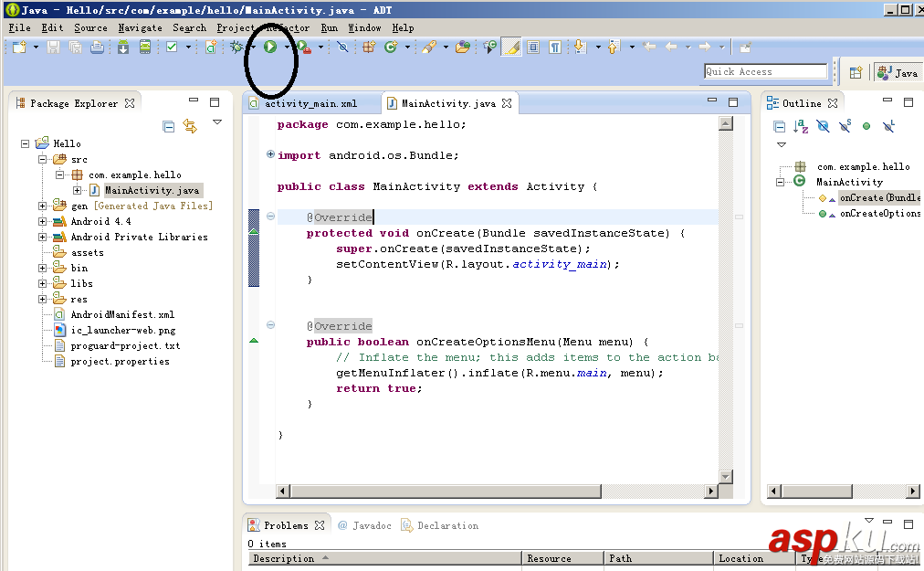Screen dimensions: 924x571
Task: Collapse MainActivity node in Outline
Action: [781, 183]
